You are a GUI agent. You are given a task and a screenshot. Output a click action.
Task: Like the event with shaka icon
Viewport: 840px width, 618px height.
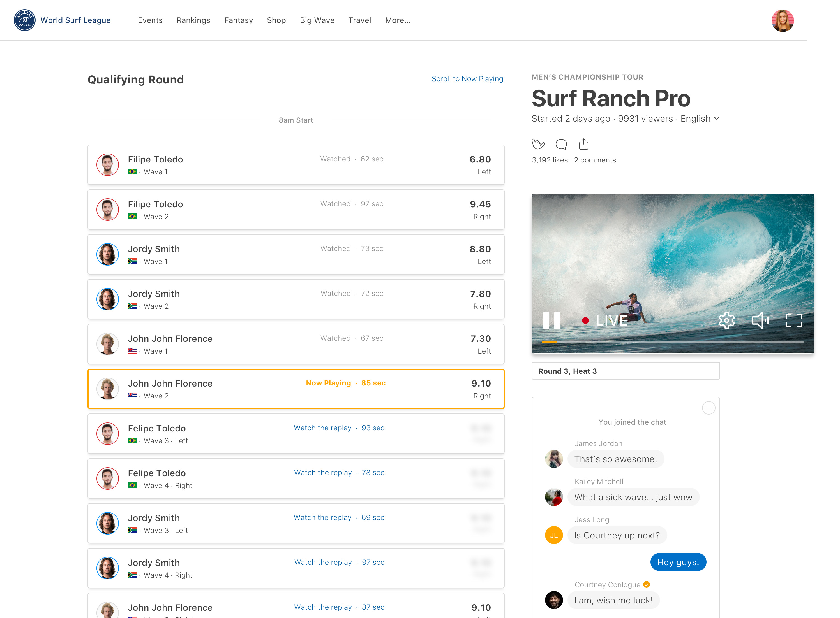click(538, 144)
